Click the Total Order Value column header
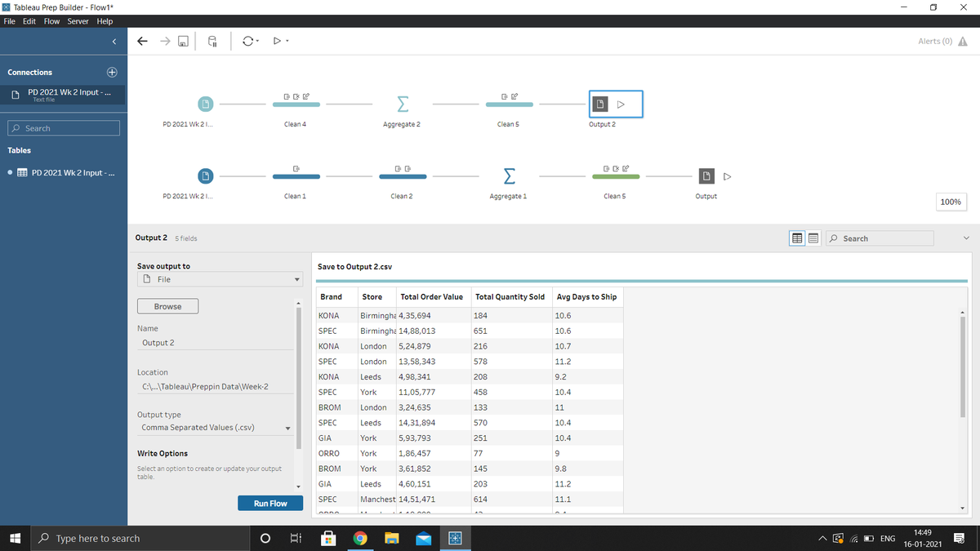This screenshot has height=551, width=980. click(432, 296)
